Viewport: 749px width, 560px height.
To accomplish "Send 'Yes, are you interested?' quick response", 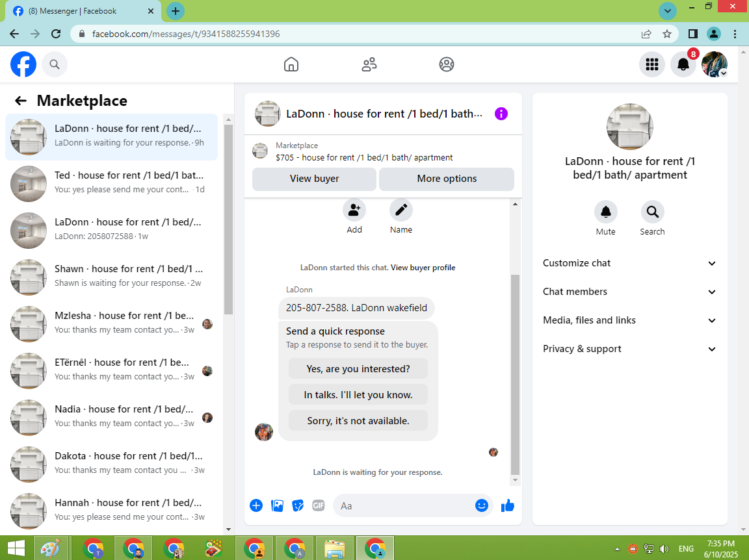I will pyautogui.click(x=358, y=369).
